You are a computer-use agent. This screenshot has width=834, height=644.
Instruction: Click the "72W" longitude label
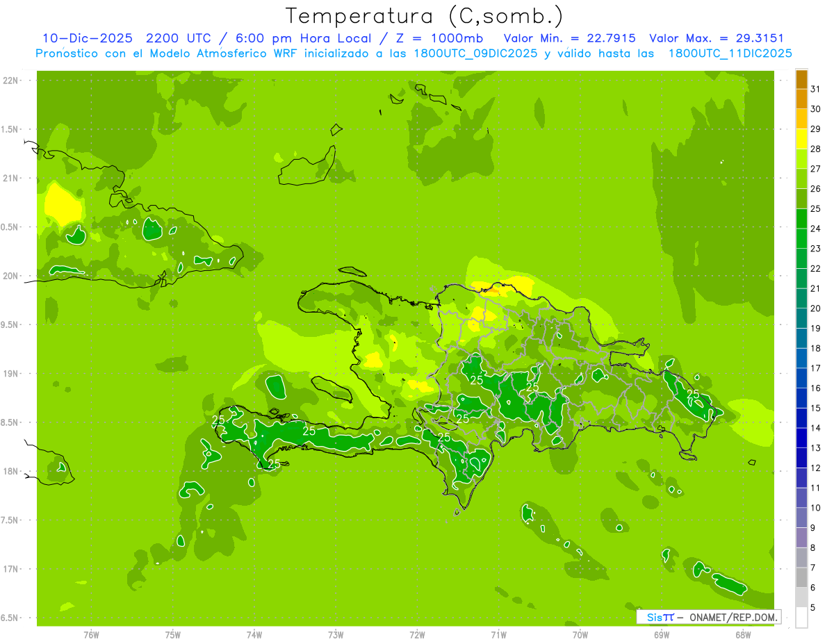pyautogui.click(x=417, y=634)
